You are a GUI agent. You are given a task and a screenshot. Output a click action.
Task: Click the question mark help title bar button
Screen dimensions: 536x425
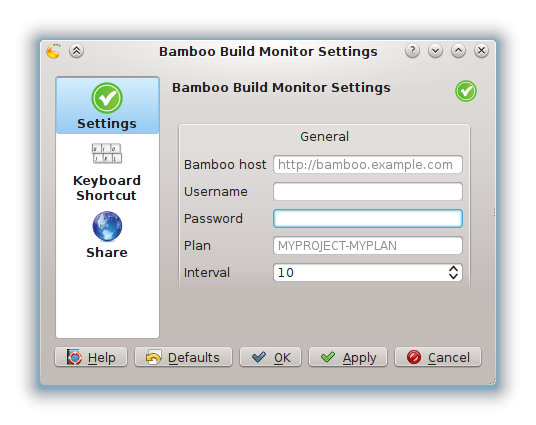tap(413, 51)
